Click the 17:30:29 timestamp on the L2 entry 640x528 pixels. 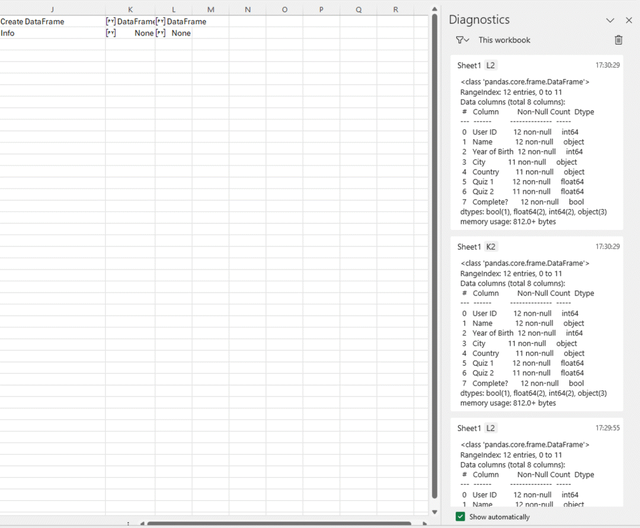(607, 65)
